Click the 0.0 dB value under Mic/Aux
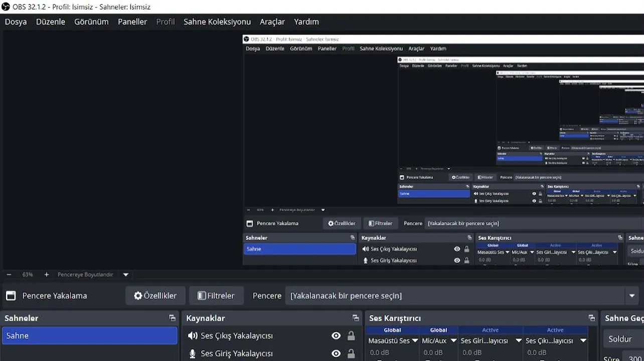The height and width of the screenshot is (361, 644). (432, 352)
